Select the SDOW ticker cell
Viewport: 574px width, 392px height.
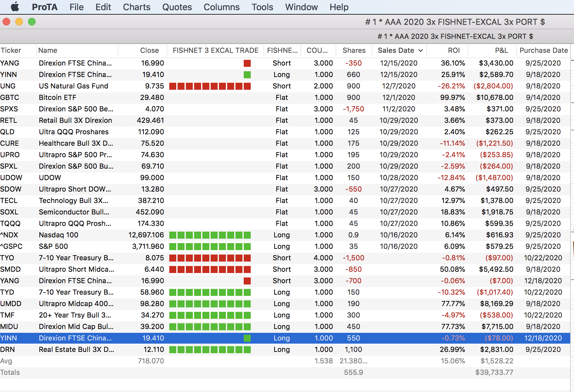click(x=11, y=189)
